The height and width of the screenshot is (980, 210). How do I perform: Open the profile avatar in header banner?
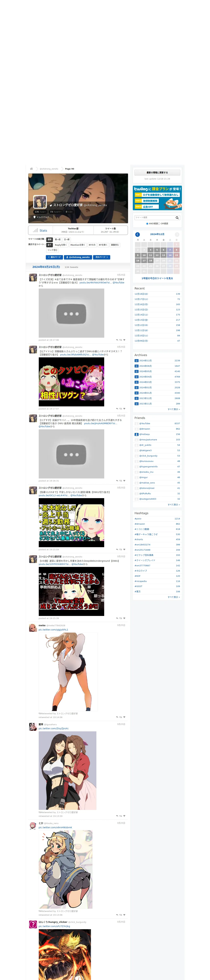coord(40,202)
